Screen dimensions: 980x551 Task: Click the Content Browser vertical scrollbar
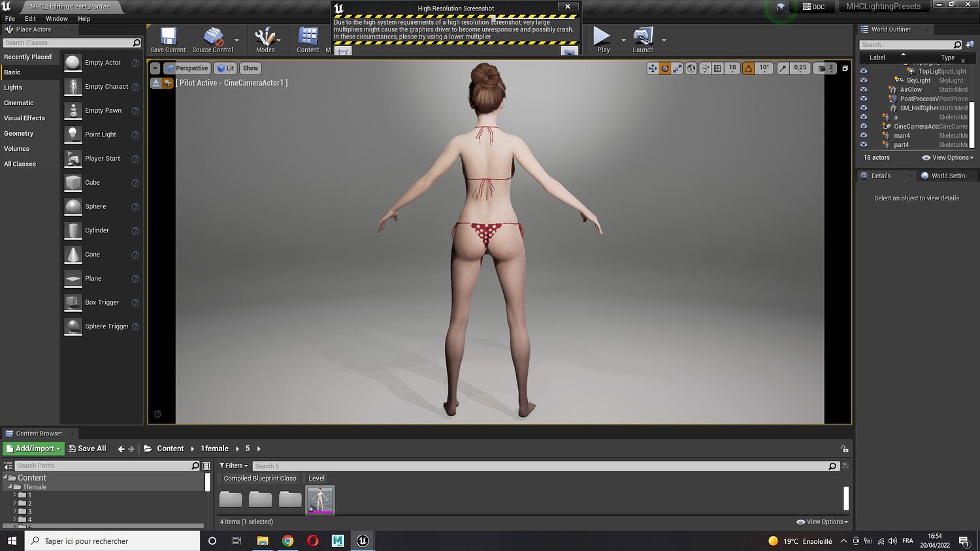846,498
